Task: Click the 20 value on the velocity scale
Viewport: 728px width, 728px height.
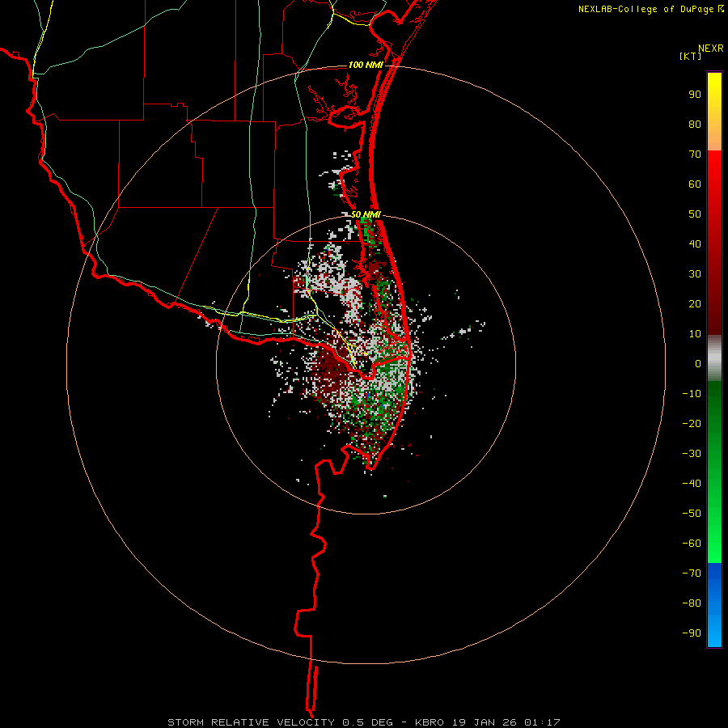Action: (695, 304)
